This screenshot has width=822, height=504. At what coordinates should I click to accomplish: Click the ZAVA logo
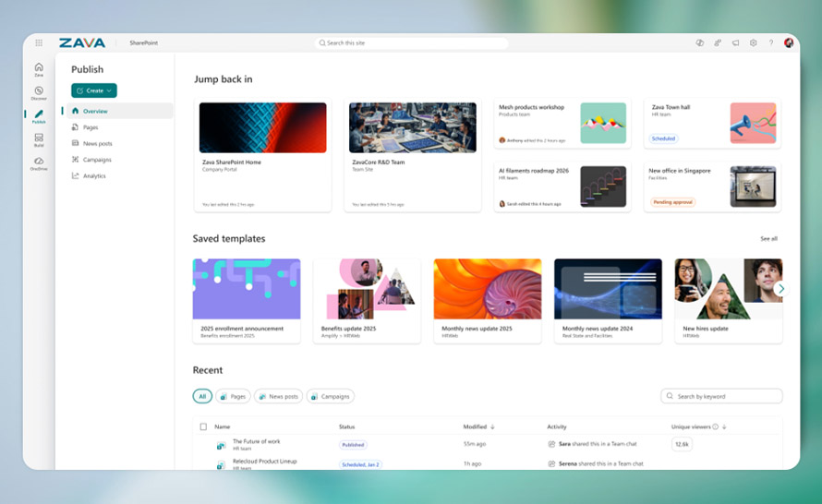82,43
